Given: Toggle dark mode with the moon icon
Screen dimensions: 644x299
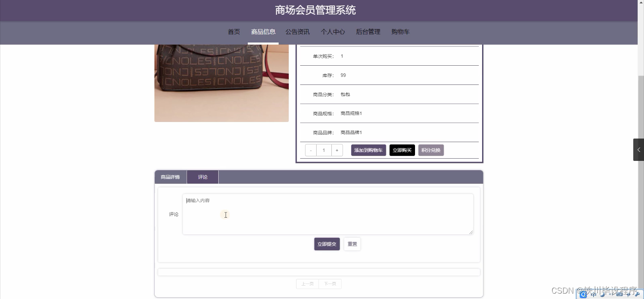Looking at the screenshot, I should [x=603, y=294].
